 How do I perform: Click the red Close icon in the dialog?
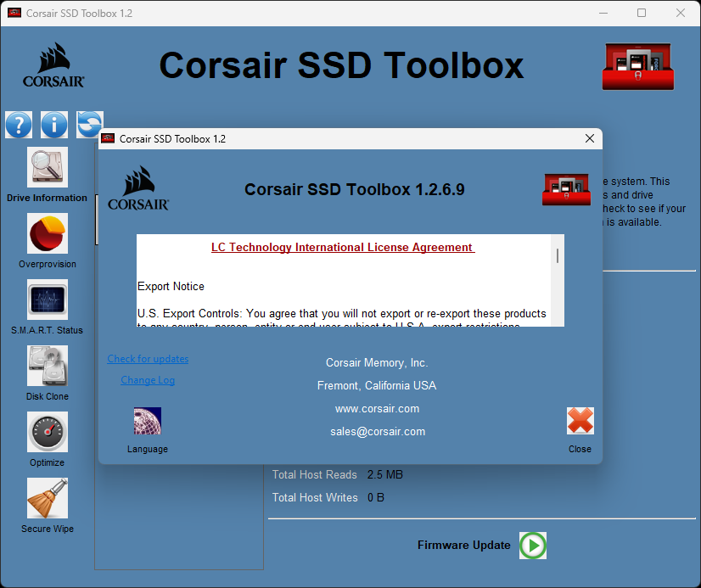point(580,420)
